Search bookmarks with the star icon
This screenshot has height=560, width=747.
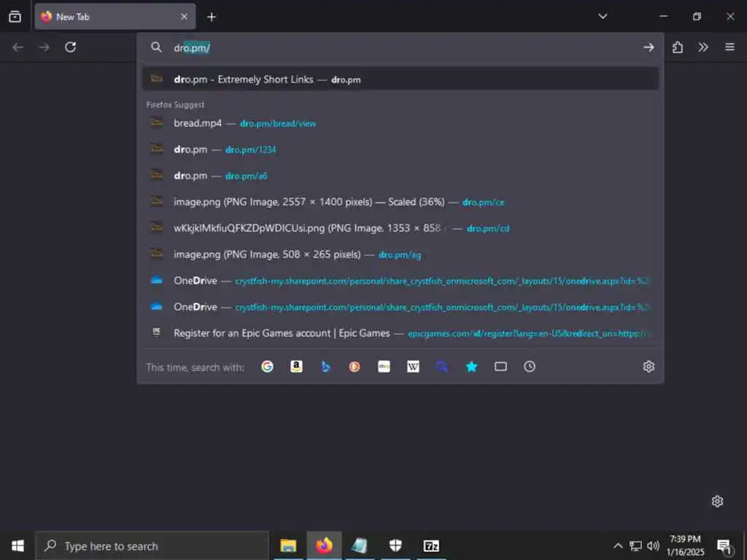pos(471,366)
